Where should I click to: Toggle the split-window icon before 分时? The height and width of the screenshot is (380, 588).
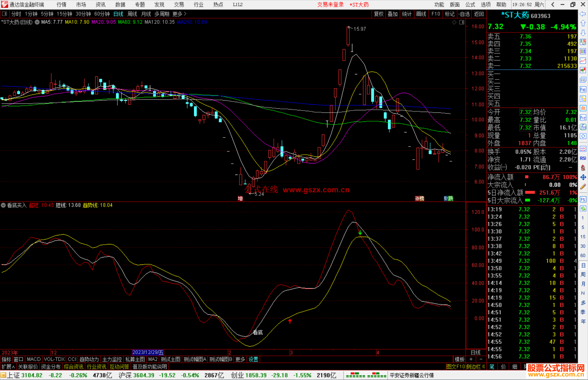coord(5,14)
